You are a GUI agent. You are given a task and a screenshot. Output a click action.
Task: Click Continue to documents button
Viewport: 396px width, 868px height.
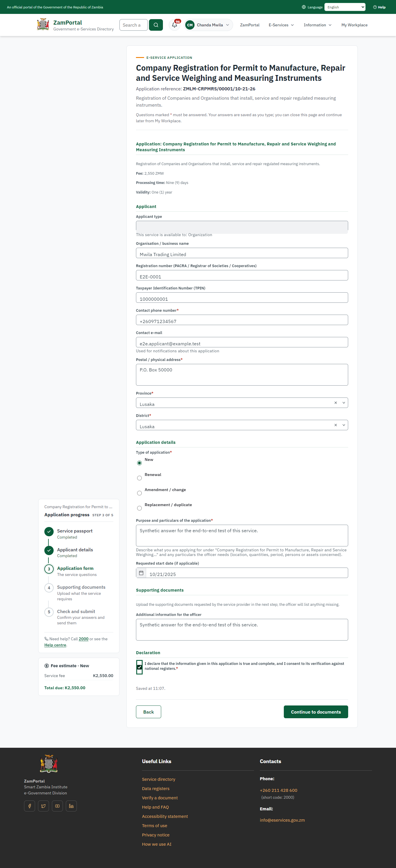pos(316,712)
